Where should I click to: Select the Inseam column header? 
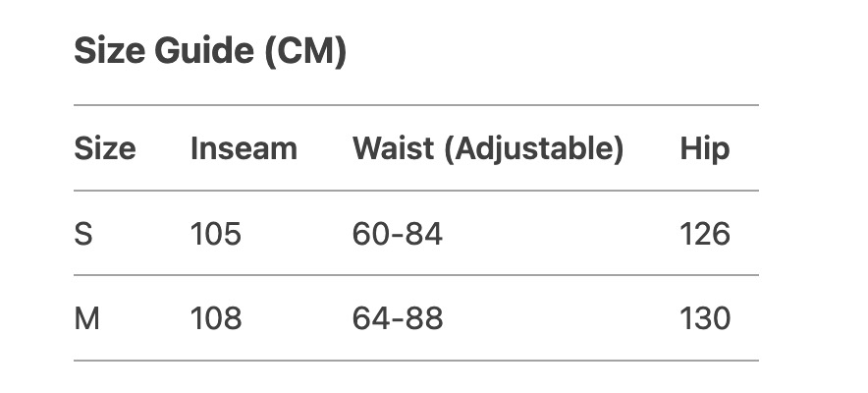point(244,148)
